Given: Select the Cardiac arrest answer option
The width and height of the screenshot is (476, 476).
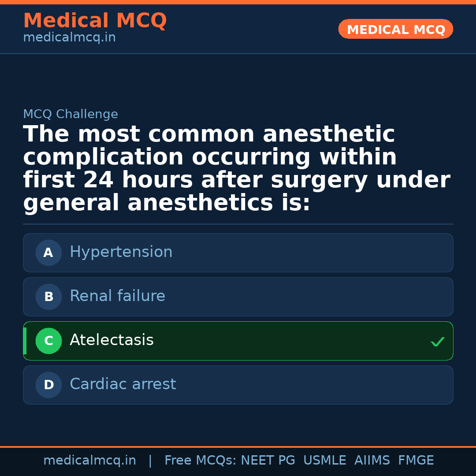Looking at the screenshot, I should (x=123, y=384).
